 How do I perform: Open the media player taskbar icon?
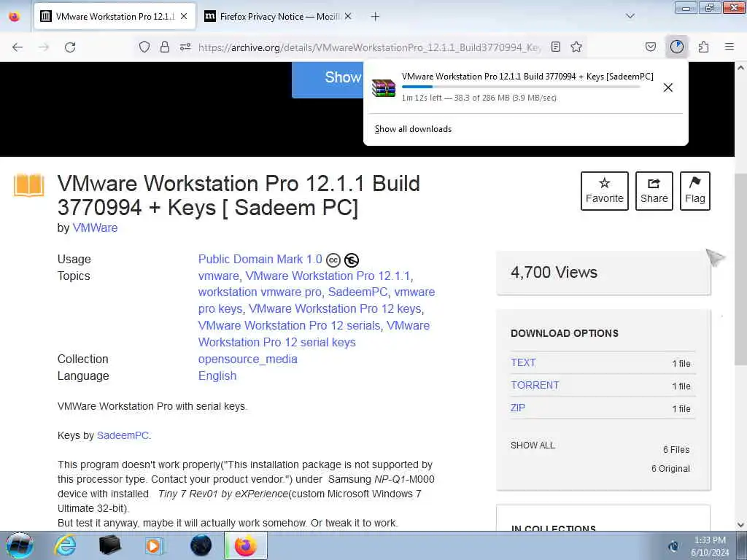tap(155, 545)
